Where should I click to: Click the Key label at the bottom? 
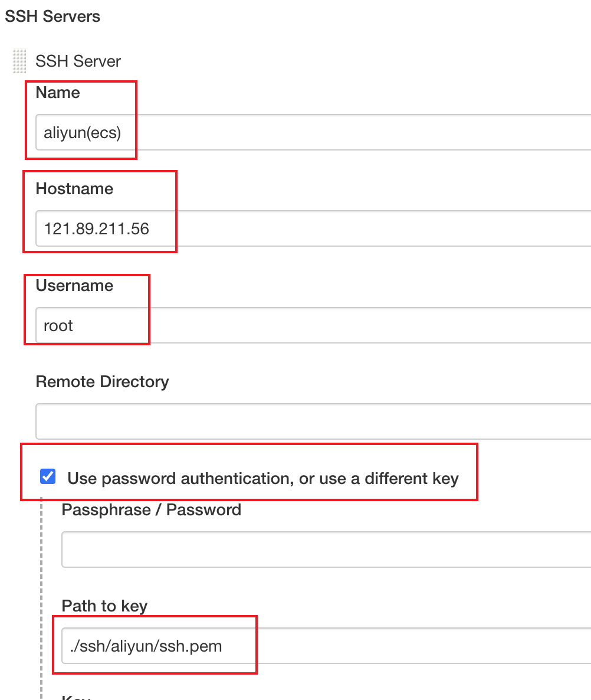pos(74,696)
